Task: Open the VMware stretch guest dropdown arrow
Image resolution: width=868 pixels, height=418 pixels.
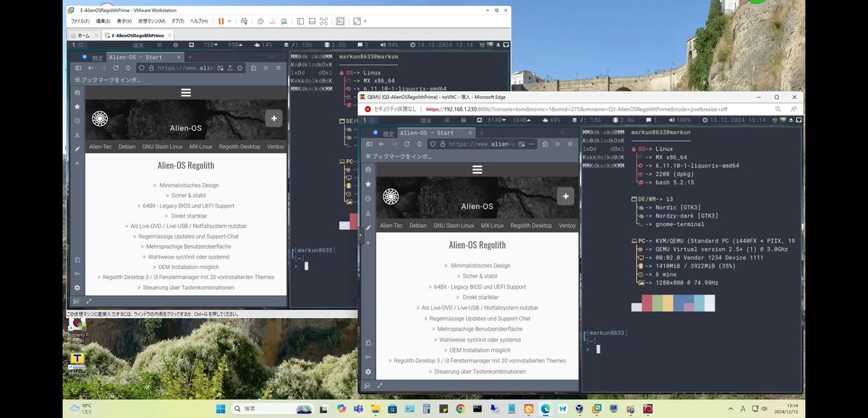Action: 365,22
